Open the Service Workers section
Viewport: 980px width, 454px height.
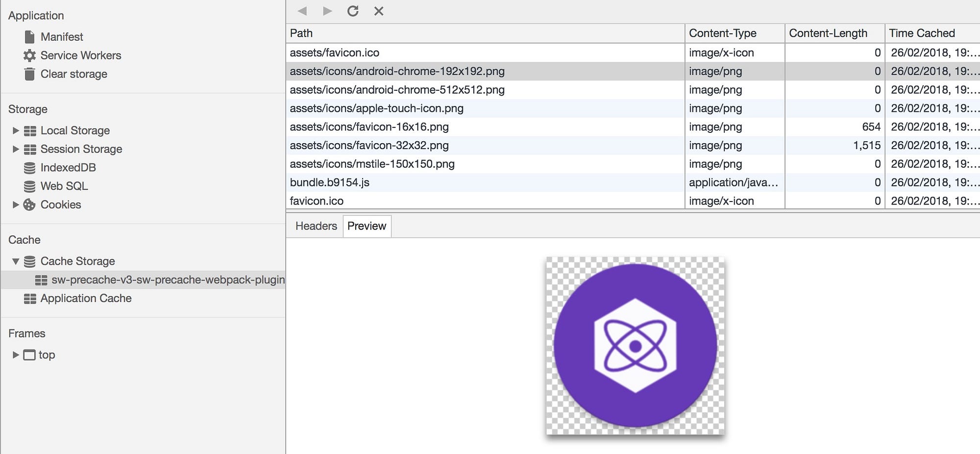point(81,55)
